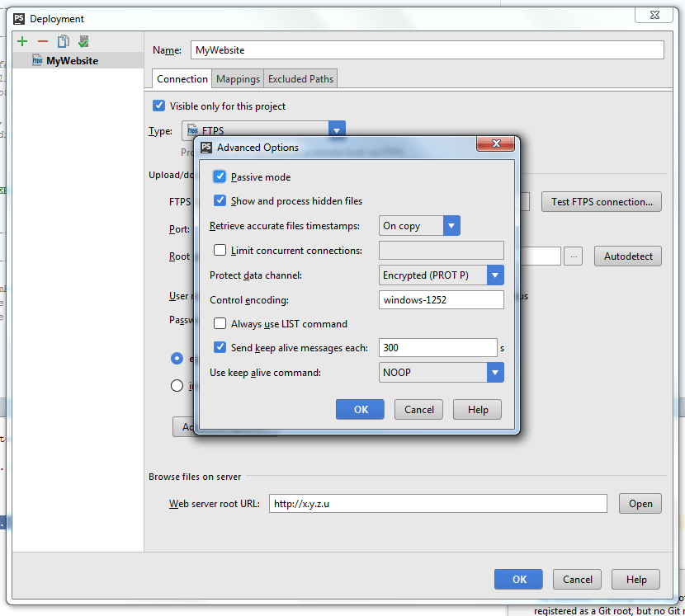Mark server as default with the green check icon
The image size is (685, 616).
click(x=83, y=41)
